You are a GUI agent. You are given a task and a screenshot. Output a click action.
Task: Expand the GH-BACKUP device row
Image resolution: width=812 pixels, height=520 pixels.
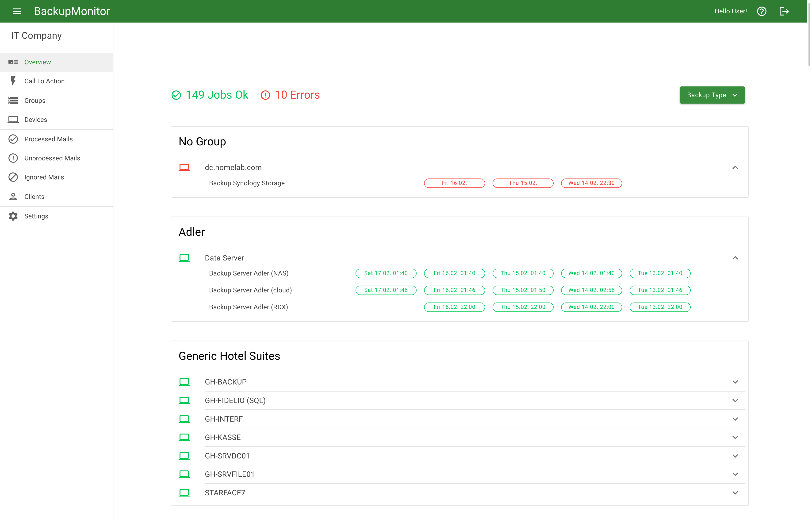coord(735,382)
